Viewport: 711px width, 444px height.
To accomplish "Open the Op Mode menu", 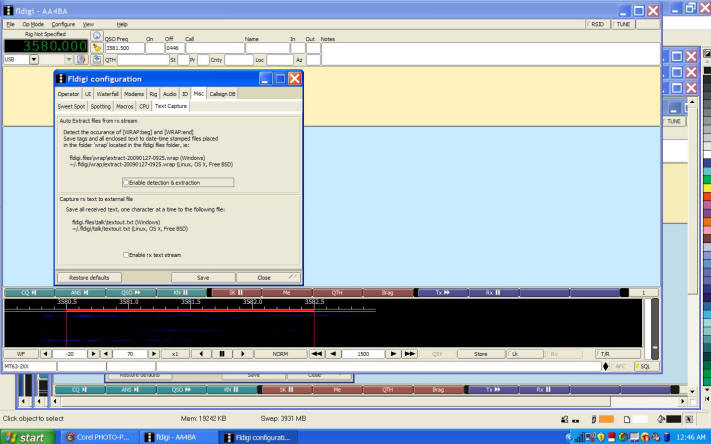I will (x=33, y=24).
